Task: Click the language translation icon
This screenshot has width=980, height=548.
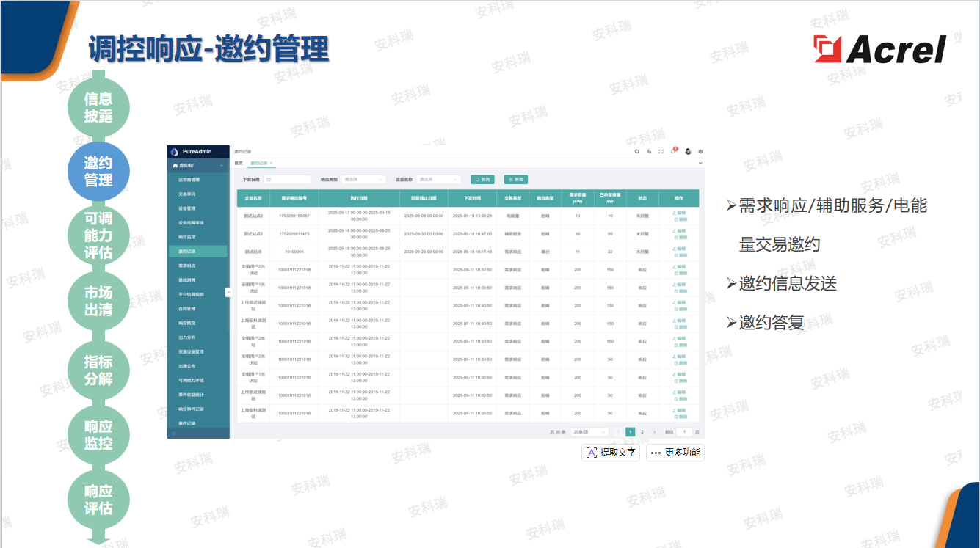Action: pyautogui.click(x=649, y=152)
